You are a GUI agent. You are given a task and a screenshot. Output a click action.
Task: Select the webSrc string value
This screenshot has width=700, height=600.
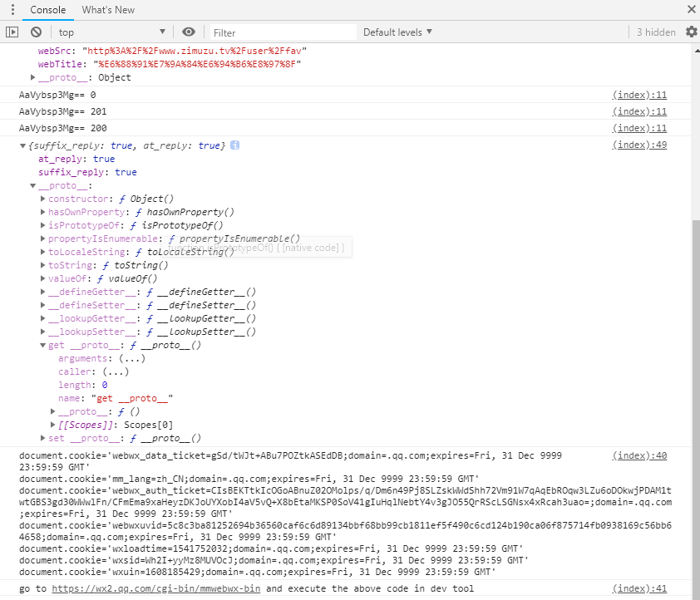(195, 51)
